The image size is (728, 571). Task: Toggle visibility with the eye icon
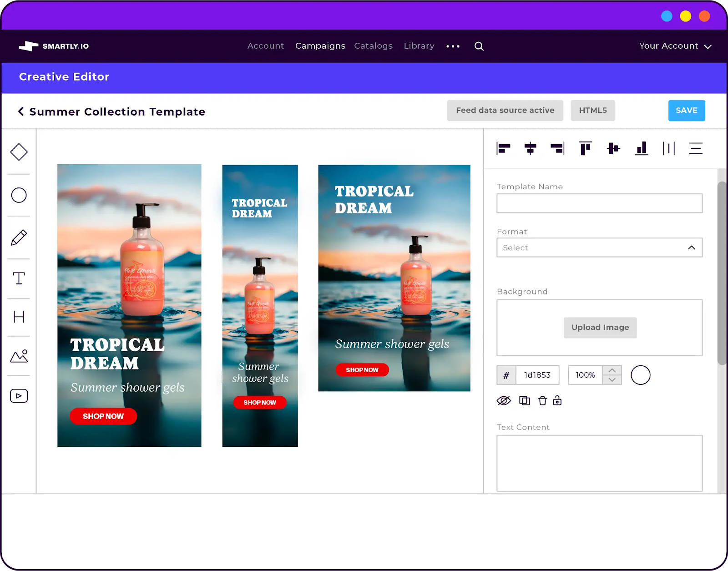(x=504, y=401)
